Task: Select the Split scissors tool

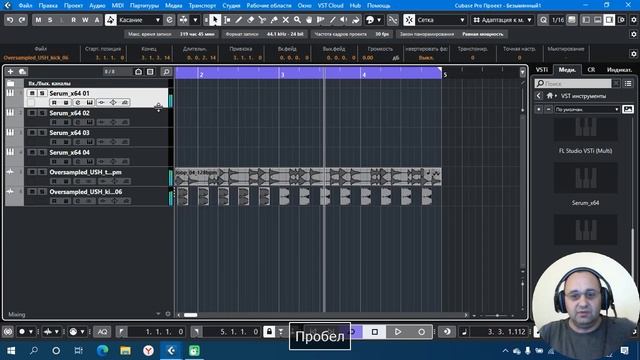Action: 262,20
